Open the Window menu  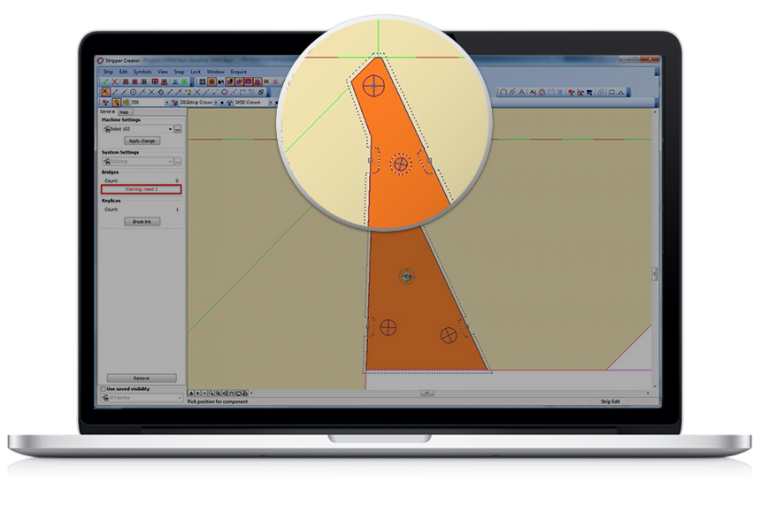[216, 72]
